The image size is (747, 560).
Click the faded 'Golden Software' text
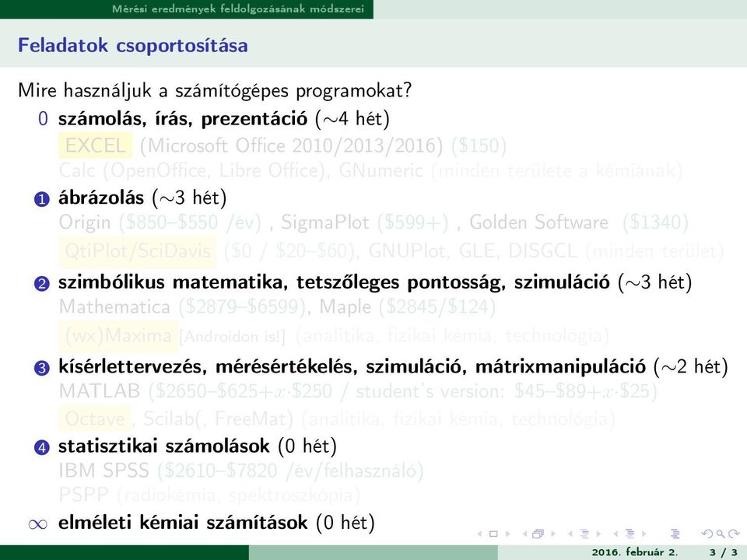(x=538, y=222)
